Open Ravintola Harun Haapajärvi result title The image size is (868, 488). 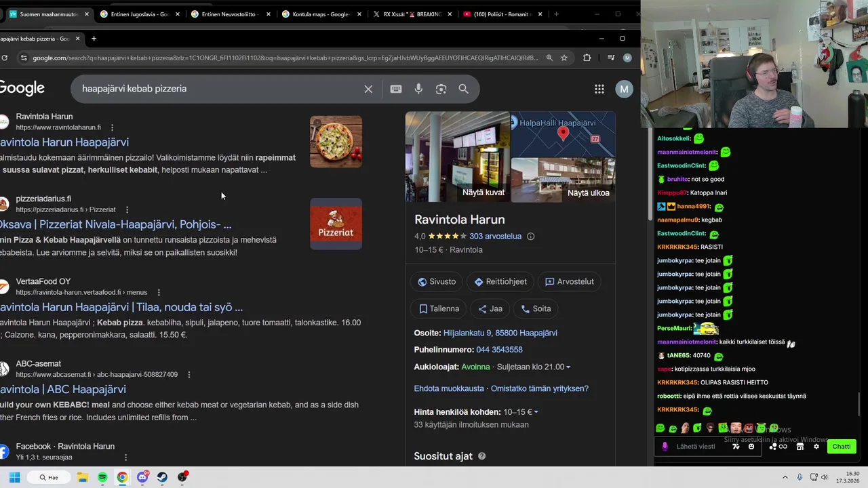click(x=64, y=142)
